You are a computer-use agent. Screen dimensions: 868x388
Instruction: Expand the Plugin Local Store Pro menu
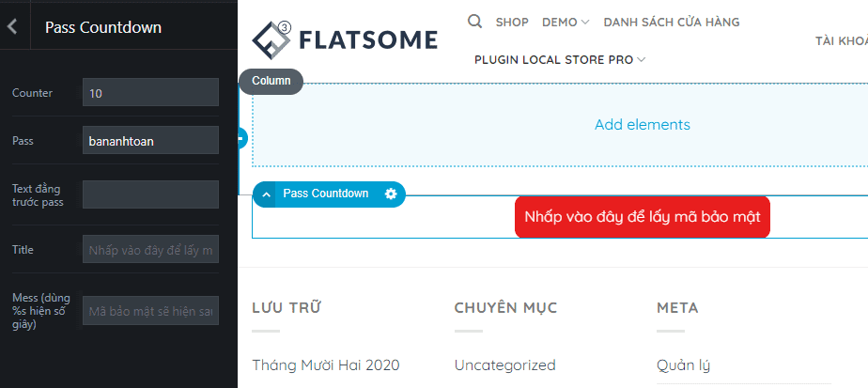[560, 59]
